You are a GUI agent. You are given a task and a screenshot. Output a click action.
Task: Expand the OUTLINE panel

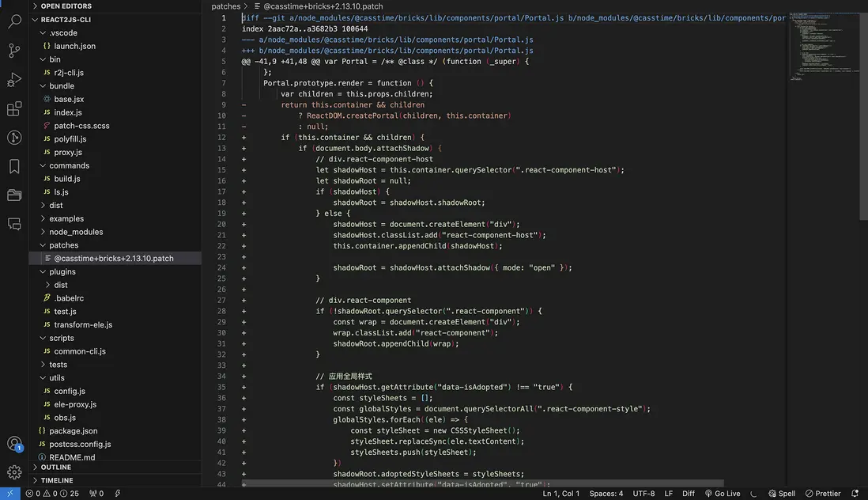click(115, 468)
